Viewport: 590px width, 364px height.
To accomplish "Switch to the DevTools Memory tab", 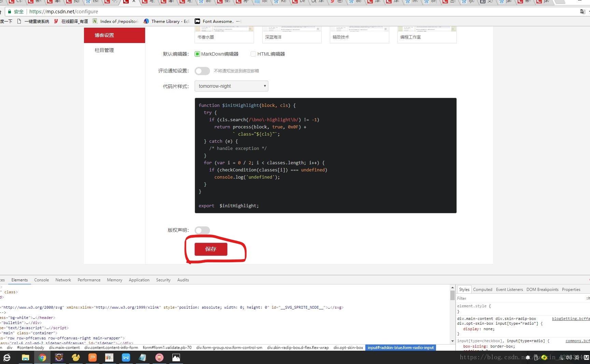I will point(114,280).
